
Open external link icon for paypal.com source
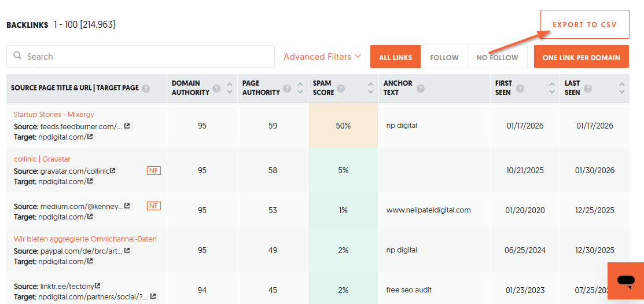[x=127, y=250]
